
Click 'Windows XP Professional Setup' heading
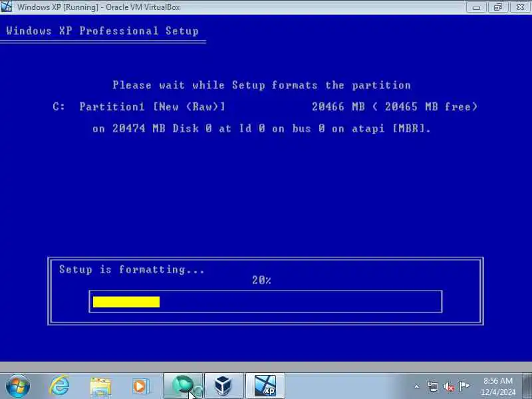102,31
